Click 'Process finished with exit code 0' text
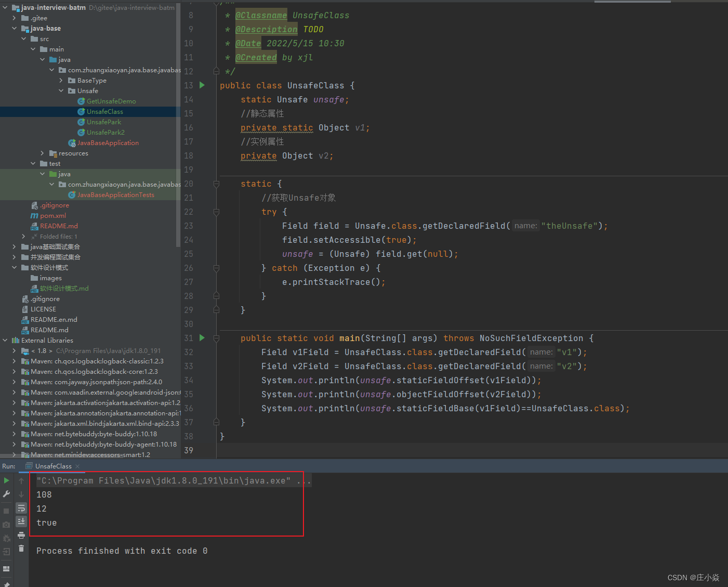 [122, 551]
